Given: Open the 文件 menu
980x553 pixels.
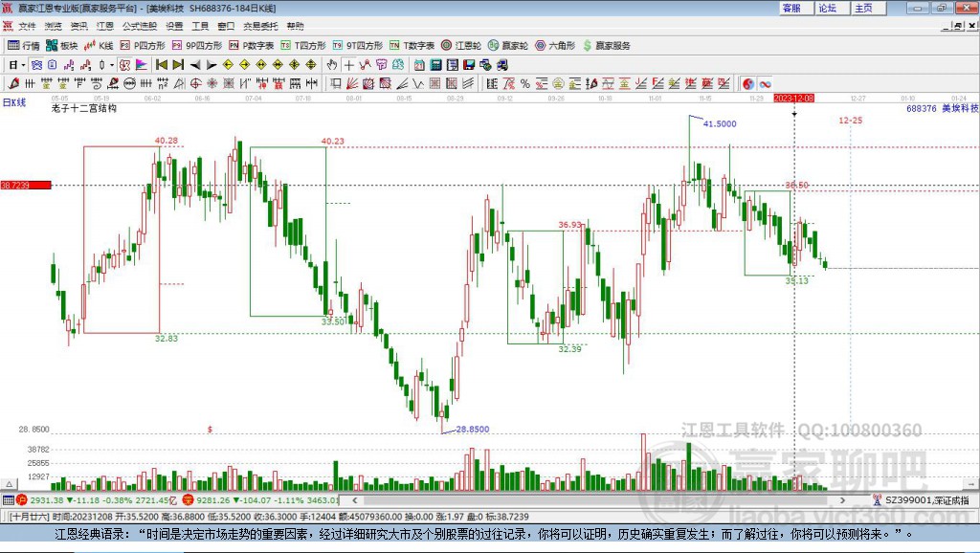Looking at the screenshot, I should (27, 26).
